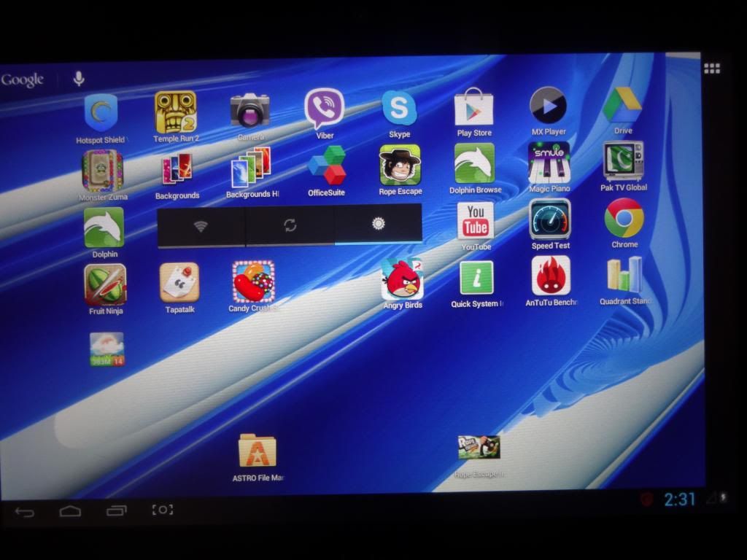Viewport: 747px width, 560px height.
Task: Open the Play Store
Action: 474,106
